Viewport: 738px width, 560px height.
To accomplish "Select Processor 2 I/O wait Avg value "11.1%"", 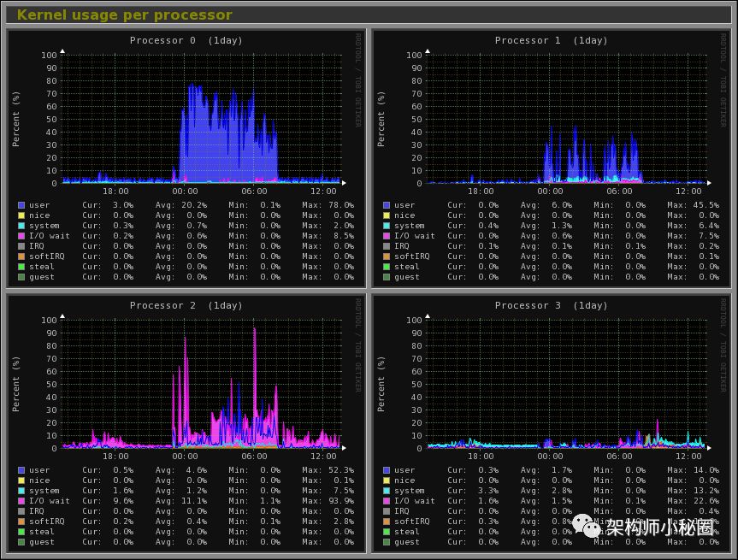I will (x=194, y=501).
